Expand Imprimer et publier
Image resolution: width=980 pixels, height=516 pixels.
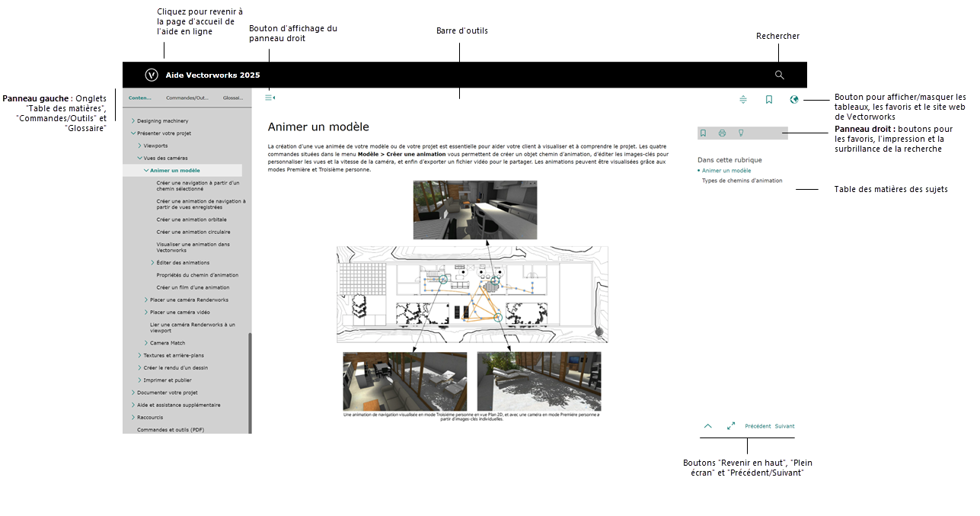(x=139, y=380)
